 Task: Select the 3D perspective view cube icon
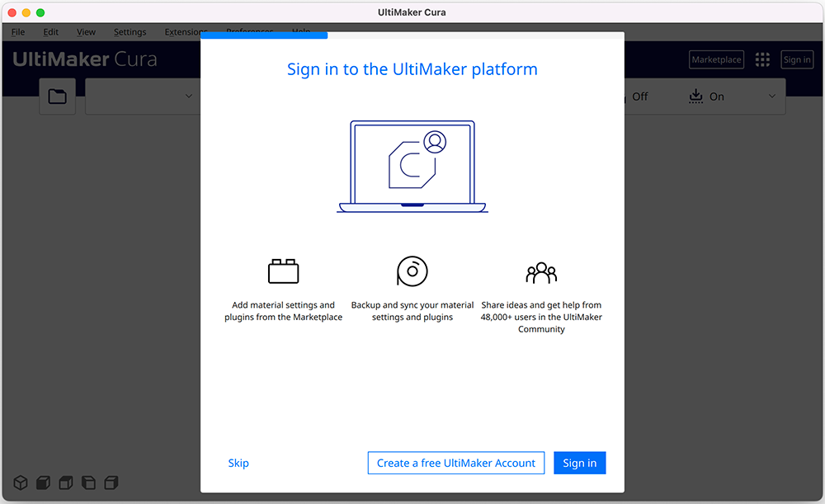tap(21, 483)
